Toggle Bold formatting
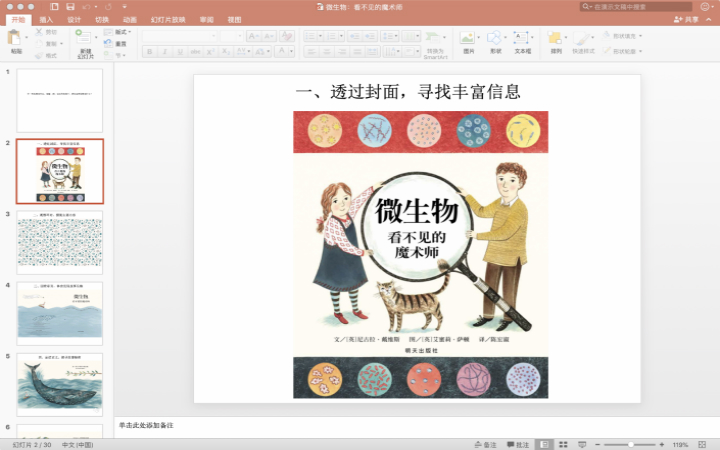Image resolution: width=720 pixels, height=450 pixels. point(149,51)
